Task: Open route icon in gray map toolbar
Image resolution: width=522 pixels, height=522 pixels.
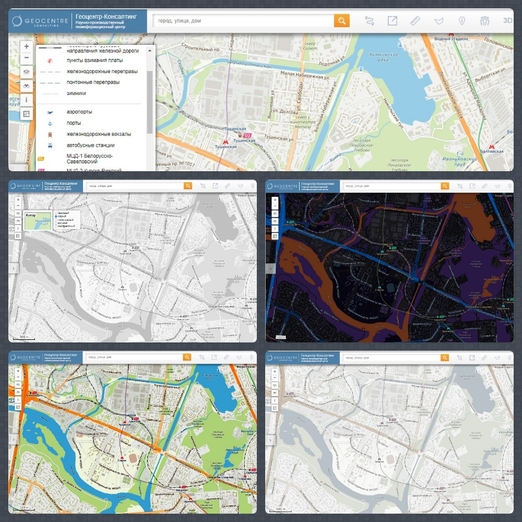Action: [x=203, y=186]
